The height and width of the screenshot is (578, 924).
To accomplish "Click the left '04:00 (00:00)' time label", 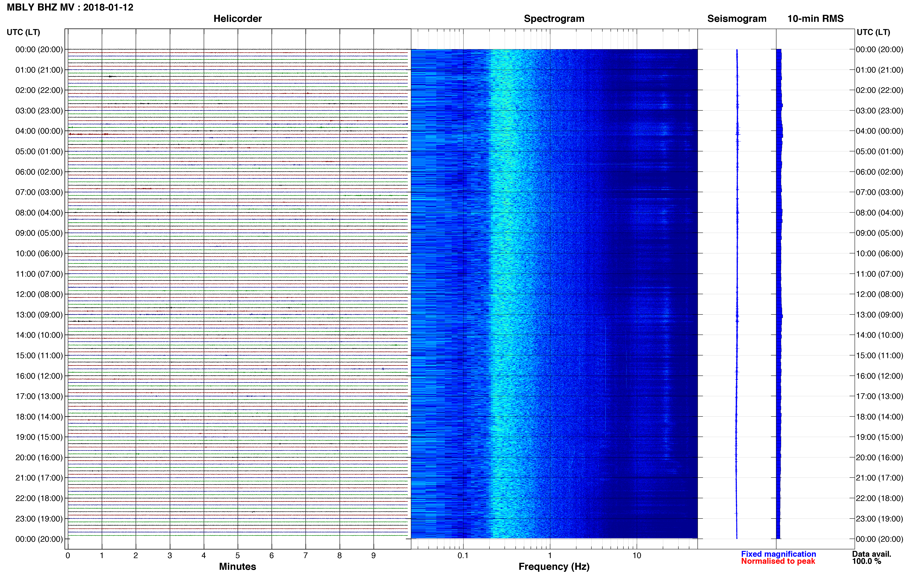I will click(x=39, y=131).
